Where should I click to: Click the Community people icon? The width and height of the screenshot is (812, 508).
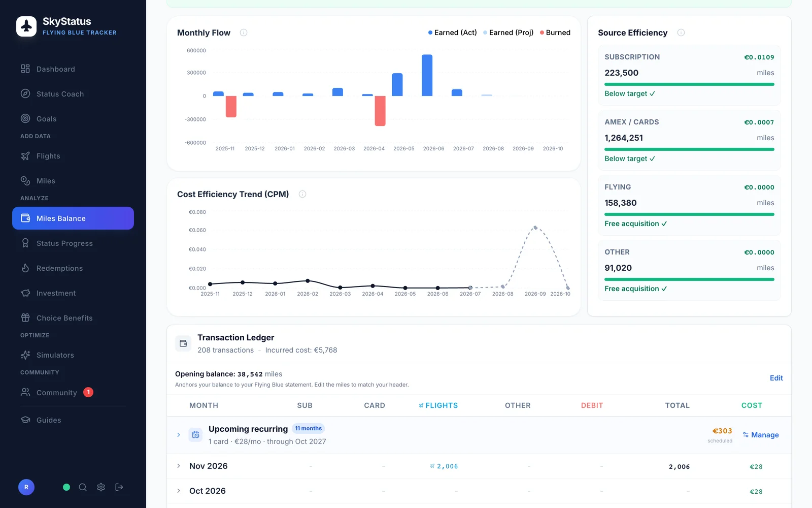tap(25, 392)
